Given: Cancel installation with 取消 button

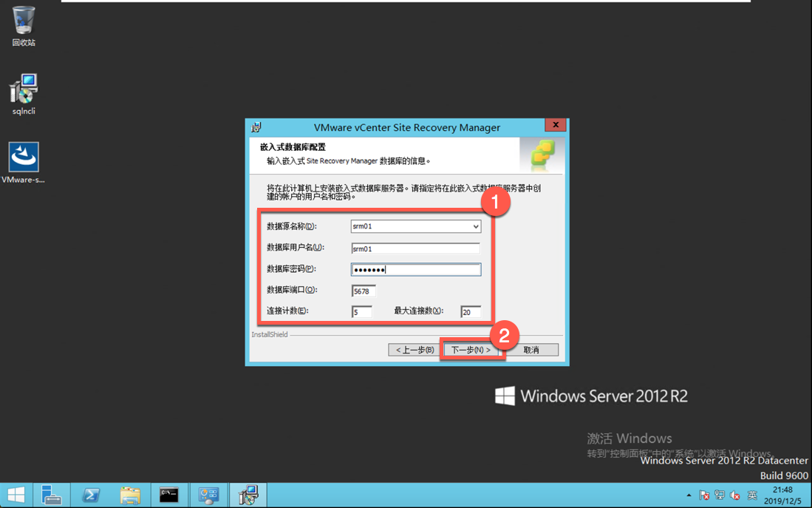Looking at the screenshot, I should 532,350.
